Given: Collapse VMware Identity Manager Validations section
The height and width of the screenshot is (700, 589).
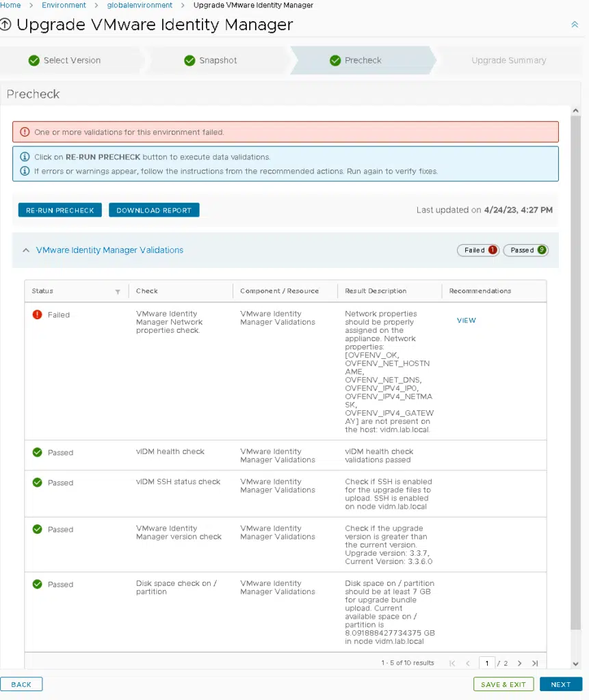Looking at the screenshot, I should click(26, 250).
